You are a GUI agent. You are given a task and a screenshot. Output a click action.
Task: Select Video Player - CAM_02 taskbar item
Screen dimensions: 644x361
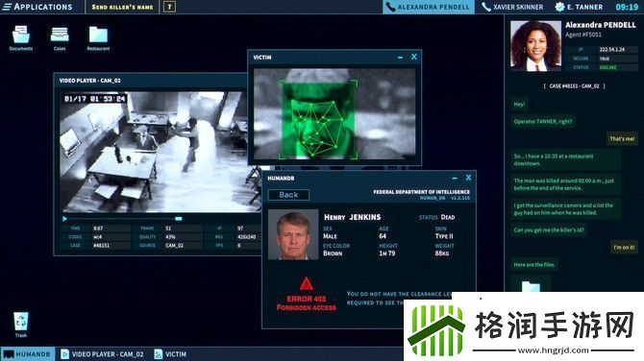[x=102, y=354]
